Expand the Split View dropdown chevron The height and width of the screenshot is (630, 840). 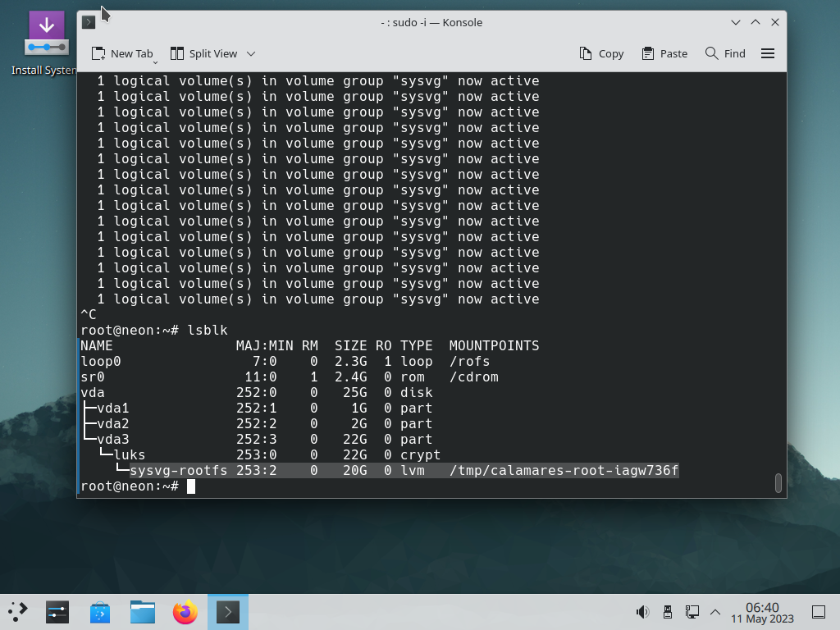coord(251,53)
